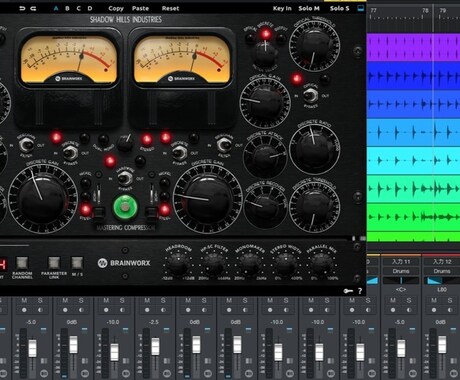This screenshot has width=460, height=380.
Task: Click the key license icon
Action: [x=348, y=291]
